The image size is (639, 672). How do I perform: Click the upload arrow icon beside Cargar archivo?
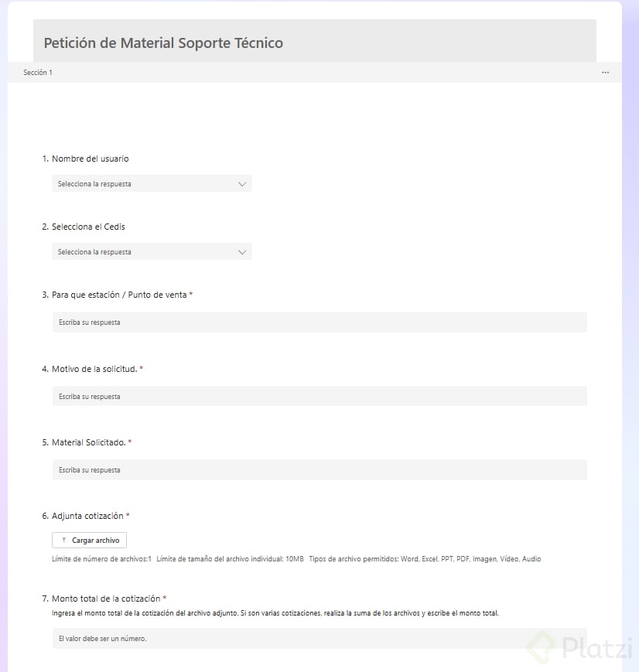pyautogui.click(x=63, y=541)
